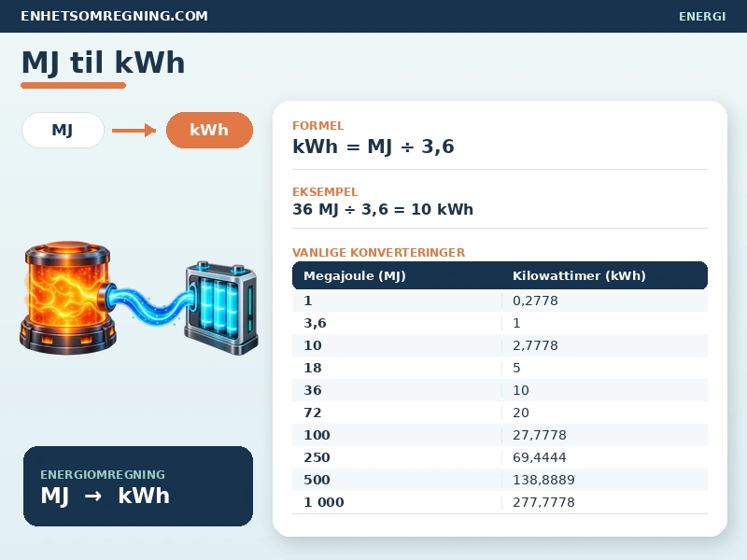Select the MJ cell '72'
This screenshot has width=747, height=560.
pyautogui.click(x=313, y=413)
